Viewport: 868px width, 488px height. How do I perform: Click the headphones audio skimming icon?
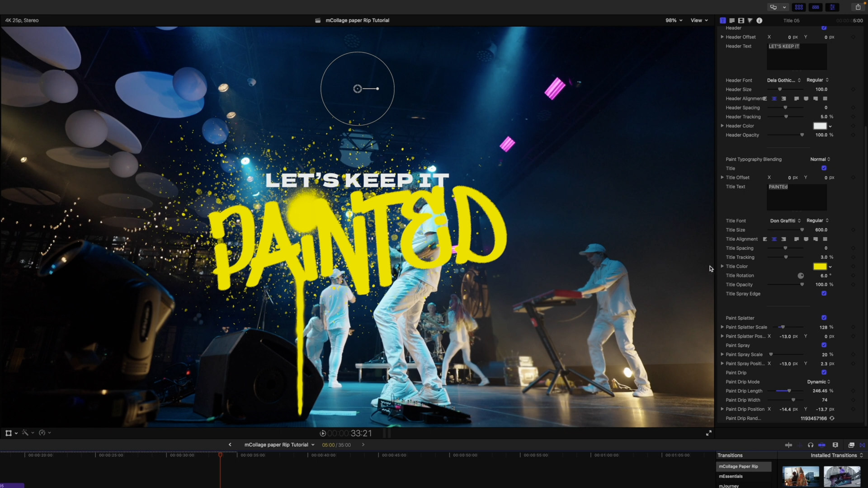point(810,445)
